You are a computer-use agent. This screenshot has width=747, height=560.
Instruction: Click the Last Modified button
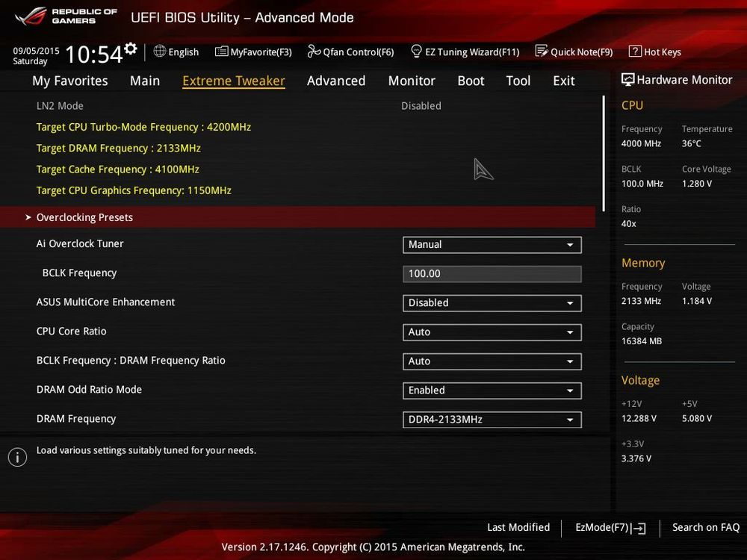518,528
